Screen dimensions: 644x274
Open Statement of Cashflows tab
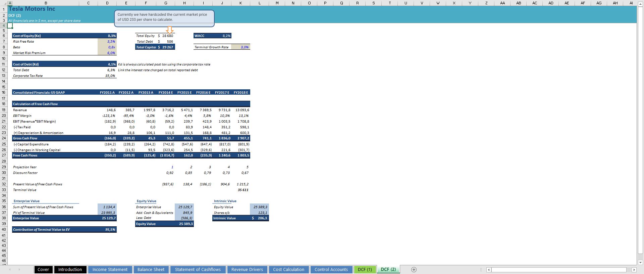click(x=198, y=270)
